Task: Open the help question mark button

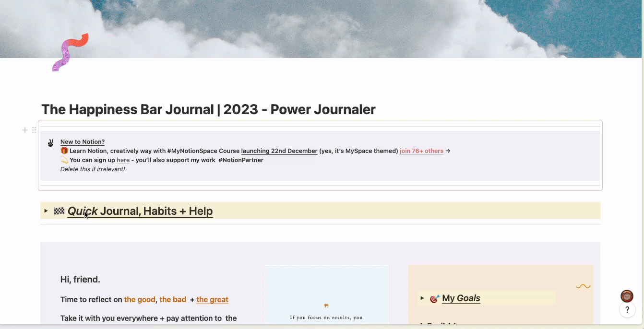Action: pyautogui.click(x=627, y=310)
